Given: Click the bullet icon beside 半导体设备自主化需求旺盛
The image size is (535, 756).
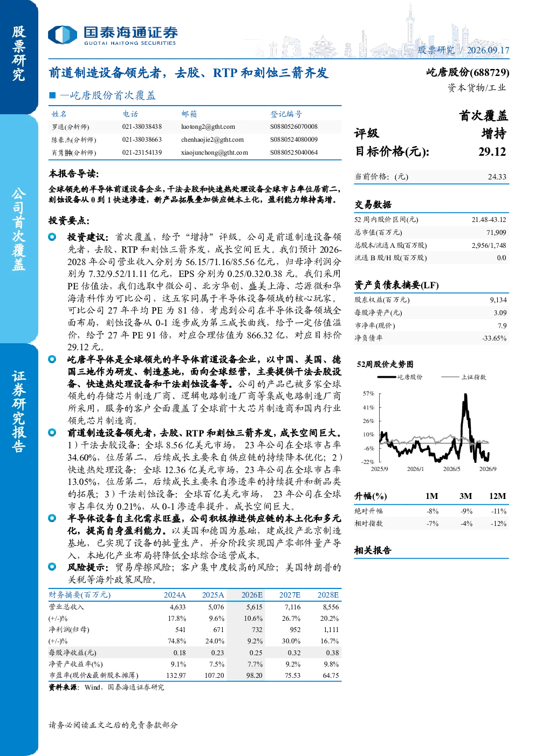Looking at the screenshot, I should pyautogui.click(x=52, y=518).
